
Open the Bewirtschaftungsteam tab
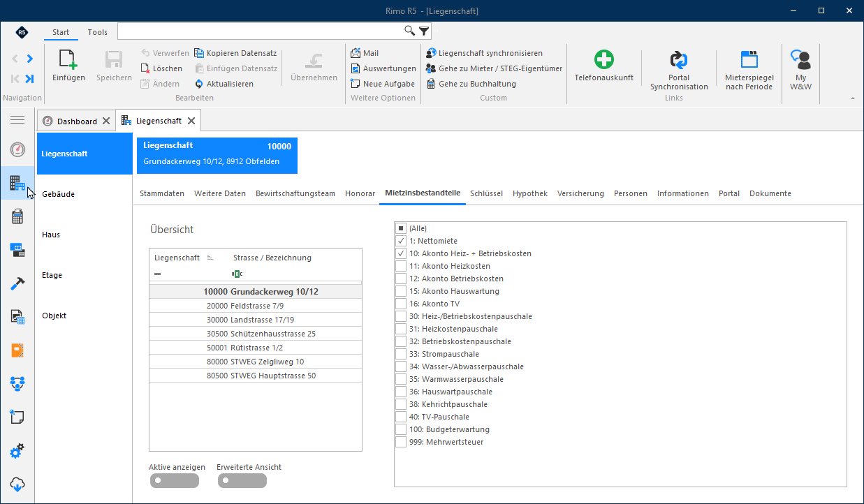click(295, 193)
